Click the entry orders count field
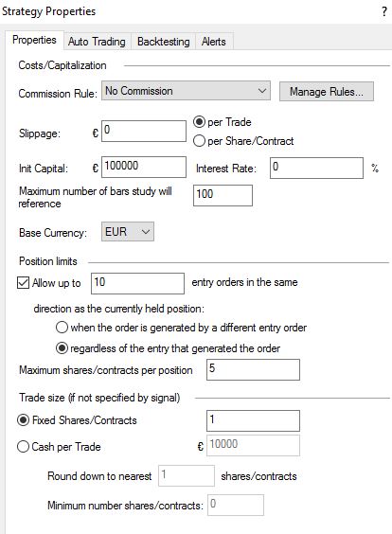Screen dimensions: 392x534 click(x=137, y=283)
